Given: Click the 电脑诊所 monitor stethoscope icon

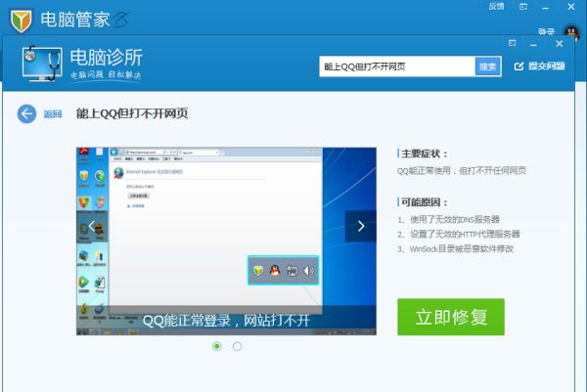Looking at the screenshot, I should click(x=42, y=64).
